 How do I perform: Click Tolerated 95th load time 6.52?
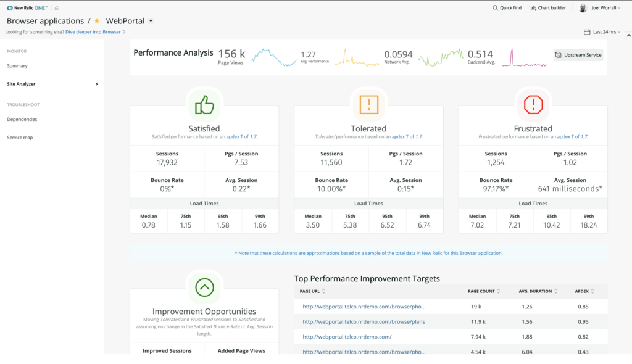[x=387, y=225]
